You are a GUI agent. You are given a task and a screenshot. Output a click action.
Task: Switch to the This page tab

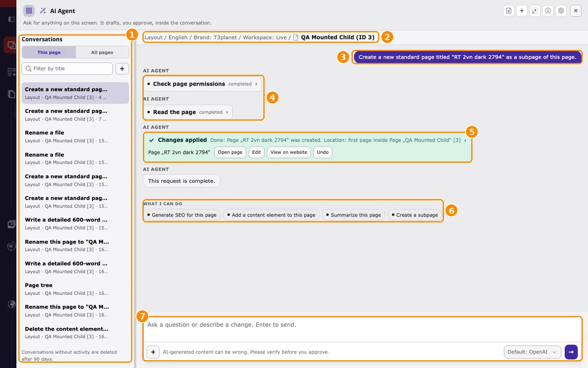pos(49,52)
